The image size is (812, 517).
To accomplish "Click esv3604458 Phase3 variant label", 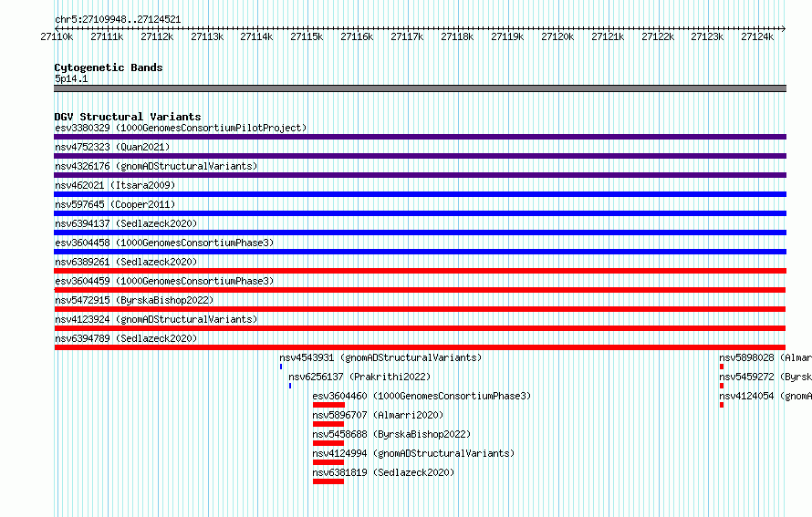I will pos(164,243).
